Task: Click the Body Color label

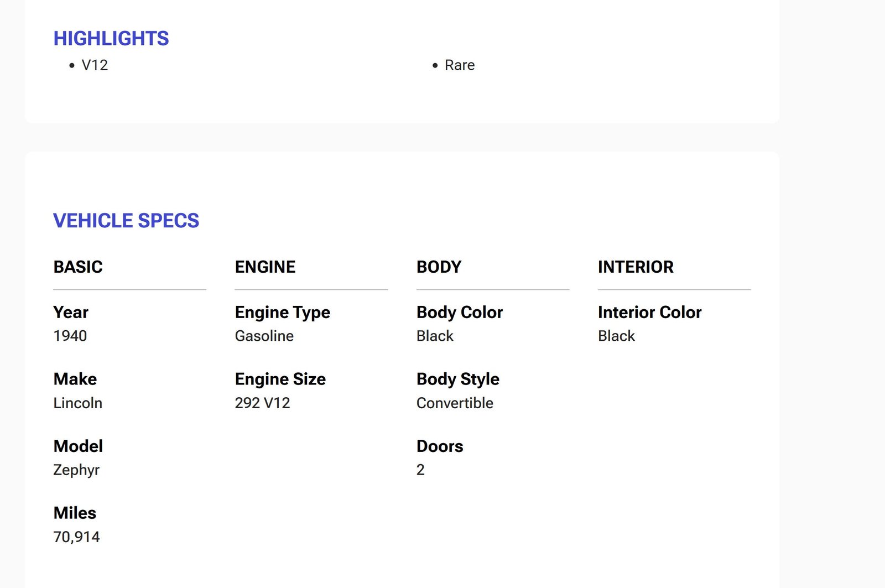Action: click(460, 313)
